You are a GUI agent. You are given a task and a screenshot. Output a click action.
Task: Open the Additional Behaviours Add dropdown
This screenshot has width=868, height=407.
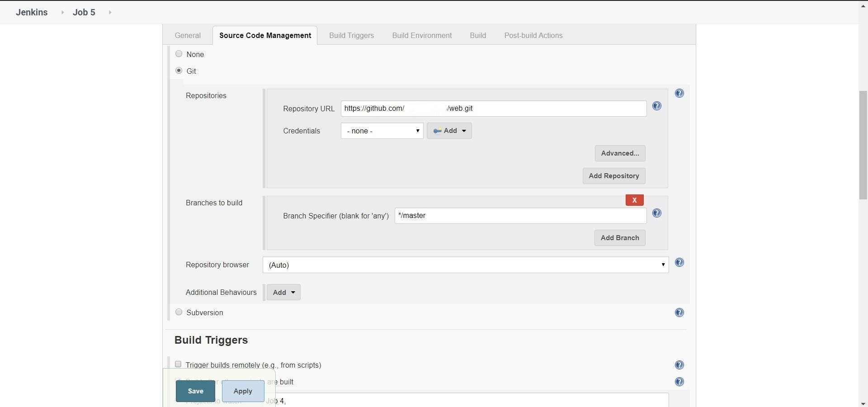[283, 292]
